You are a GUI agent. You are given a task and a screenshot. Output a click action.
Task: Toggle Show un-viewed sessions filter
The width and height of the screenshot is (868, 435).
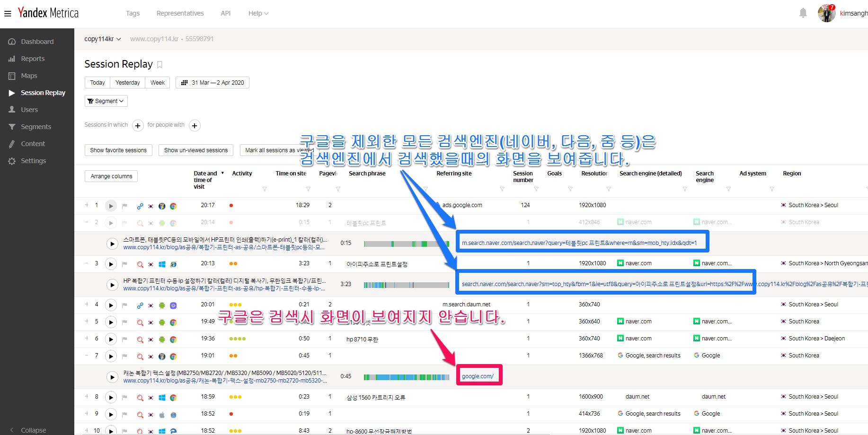(196, 150)
